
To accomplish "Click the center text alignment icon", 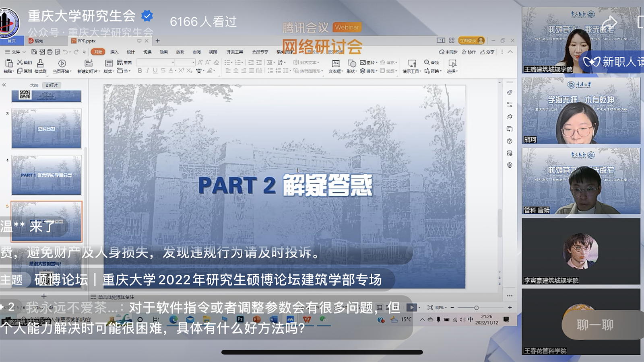I will (236, 70).
